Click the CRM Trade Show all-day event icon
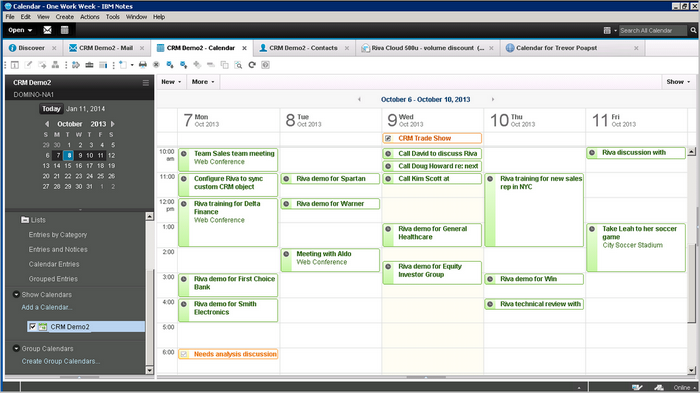Image resolution: width=700 pixels, height=393 pixels. click(388, 138)
